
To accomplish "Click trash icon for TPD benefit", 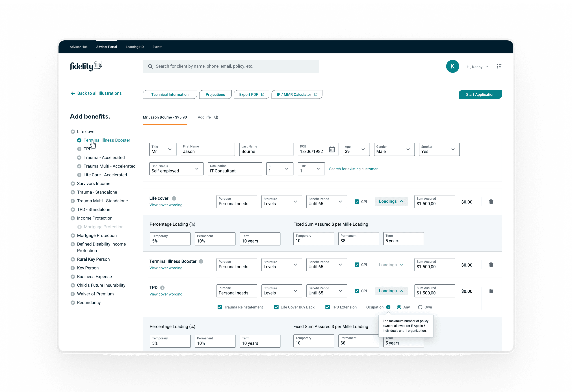I will click(x=491, y=291).
